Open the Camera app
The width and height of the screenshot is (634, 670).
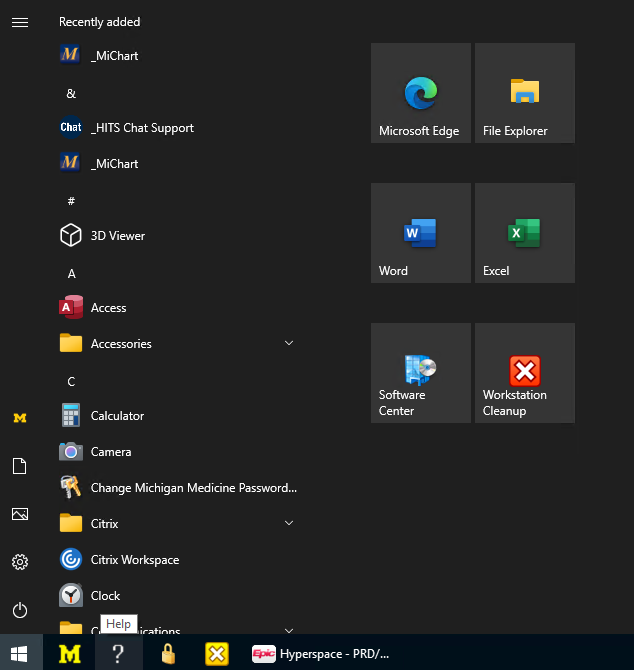(175, 451)
